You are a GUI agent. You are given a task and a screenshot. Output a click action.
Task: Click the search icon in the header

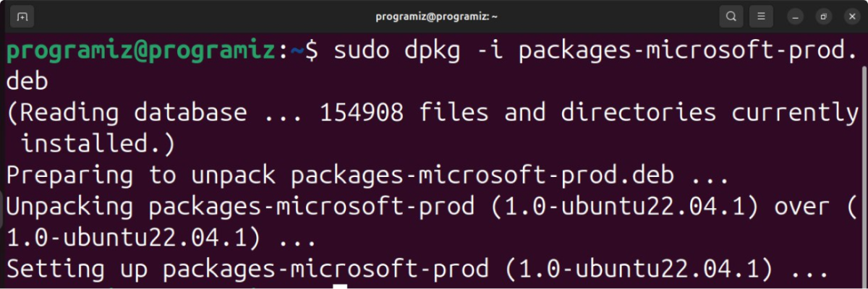tap(732, 16)
